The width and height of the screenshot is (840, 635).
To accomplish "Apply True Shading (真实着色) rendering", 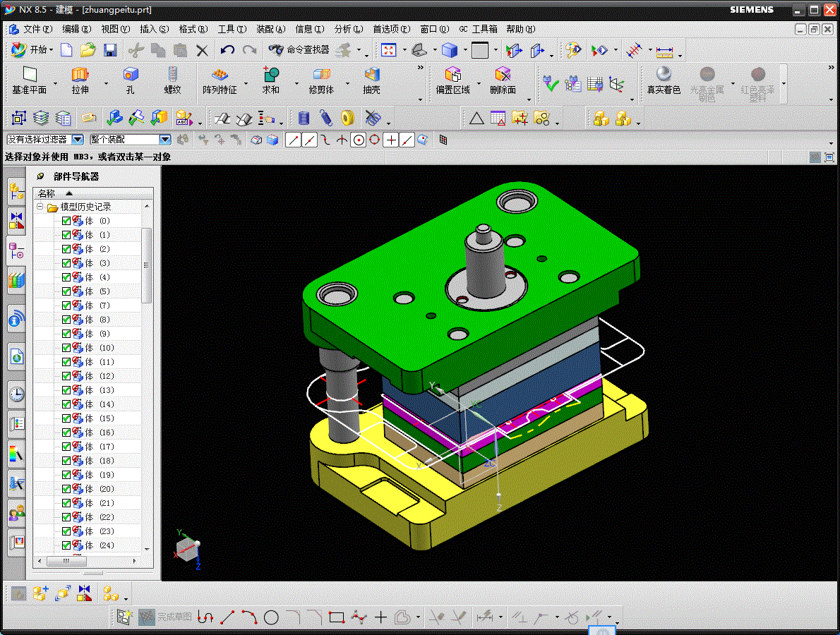I will 664,80.
